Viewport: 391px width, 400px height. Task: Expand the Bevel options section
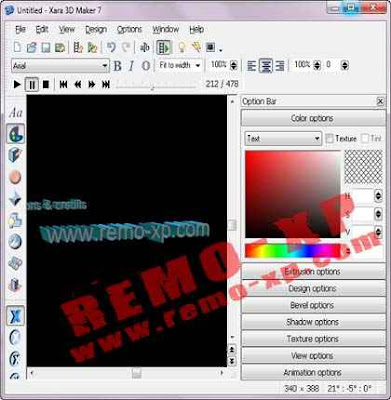click(313, 305)
